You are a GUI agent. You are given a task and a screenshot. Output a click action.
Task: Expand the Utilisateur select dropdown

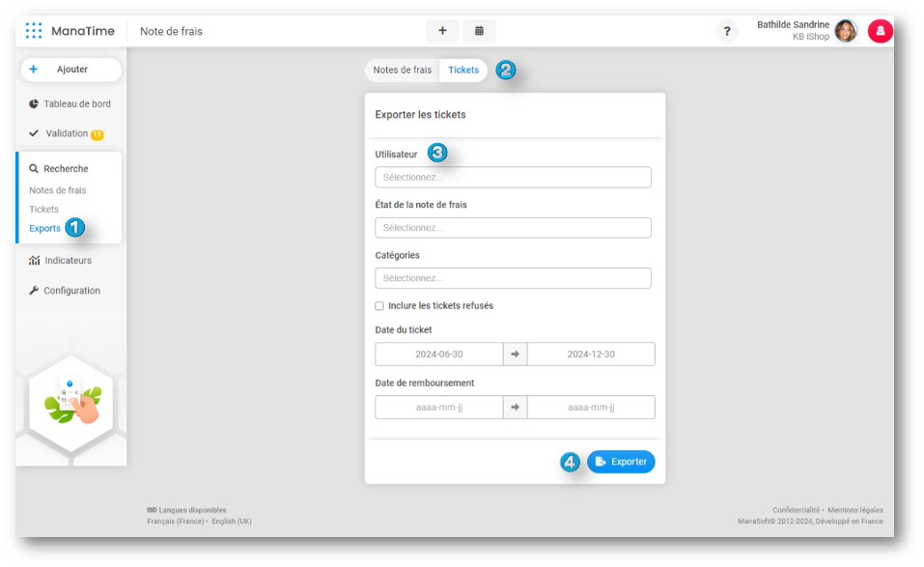click(x=513, y=178)
